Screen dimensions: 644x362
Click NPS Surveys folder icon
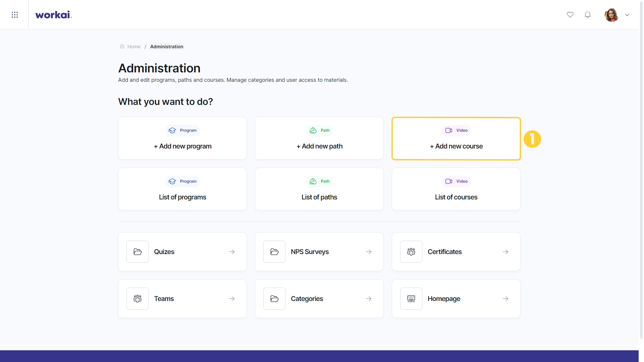[274, 252]
